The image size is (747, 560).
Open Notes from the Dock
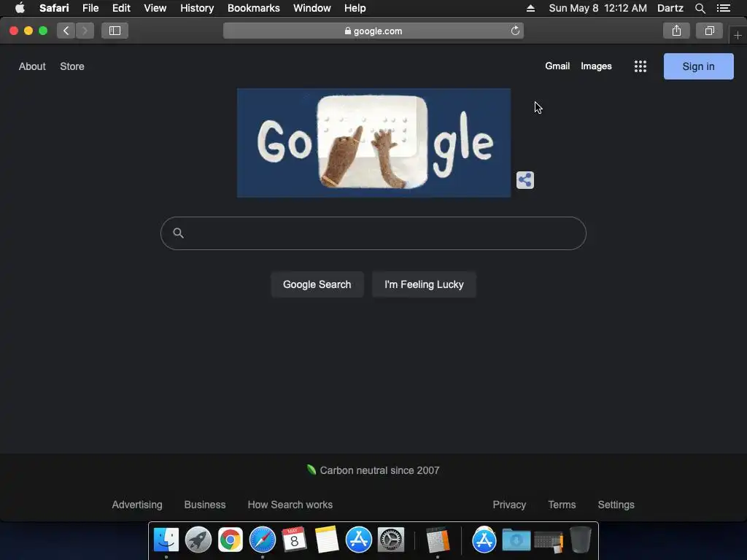coord(327,540)
